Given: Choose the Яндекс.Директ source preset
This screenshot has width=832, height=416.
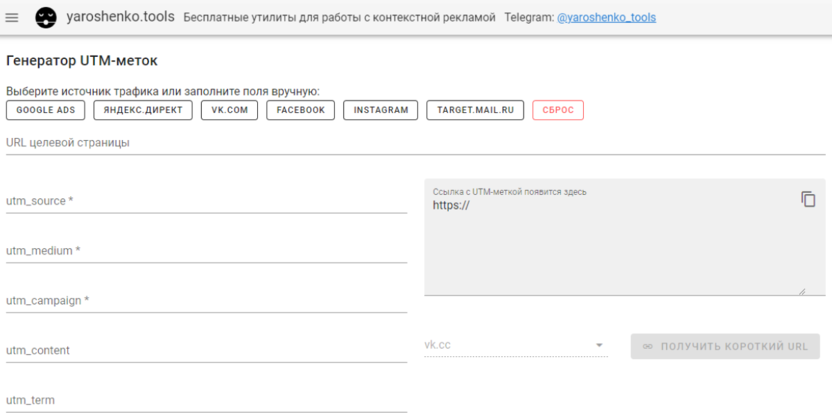Looking at the screenshot, I should tap(143, 110).
